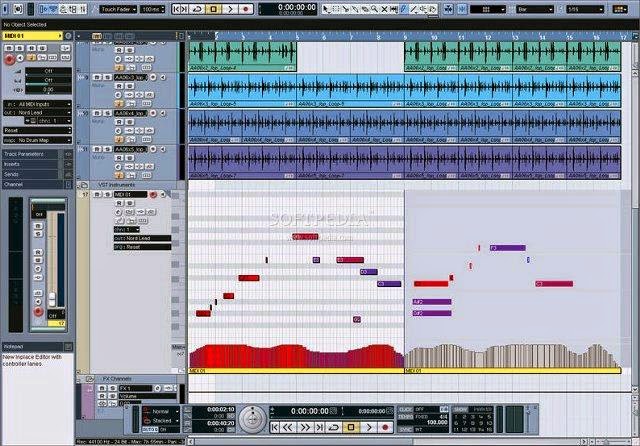This screenshot has width=640, height=446.
Task: Select the Line tool in toolbar
Action: click(x=413, y=9)
